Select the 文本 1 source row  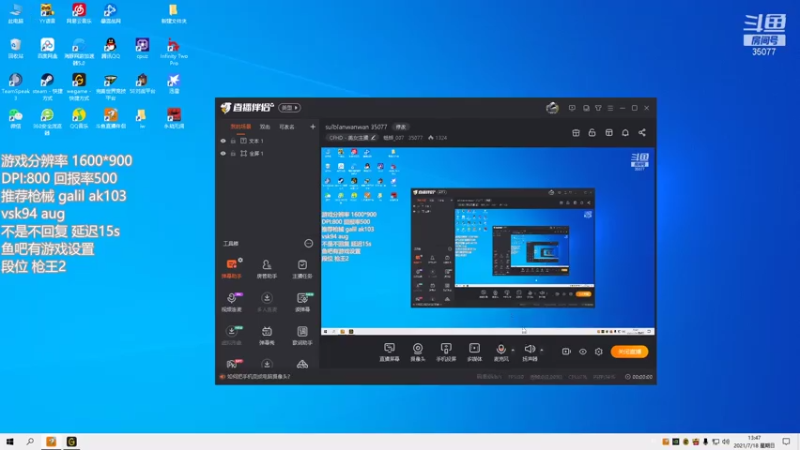[x=268, y=141]
